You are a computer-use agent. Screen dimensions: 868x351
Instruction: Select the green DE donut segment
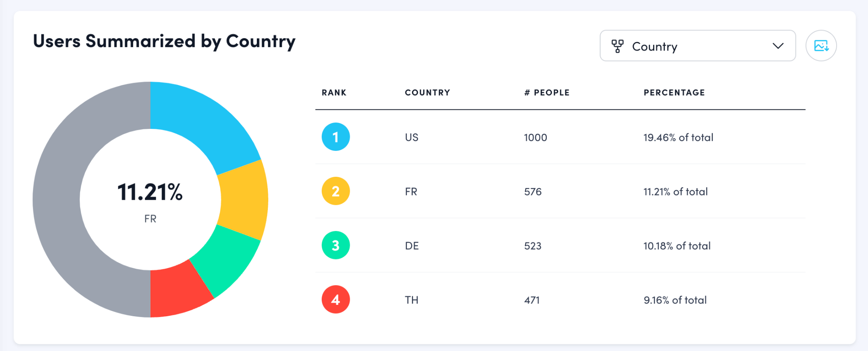point(225,261)
